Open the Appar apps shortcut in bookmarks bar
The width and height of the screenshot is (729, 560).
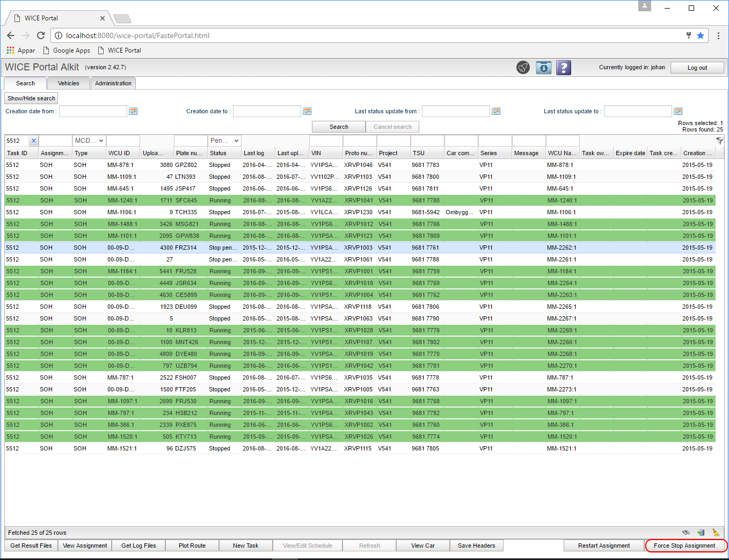(21, 50)
